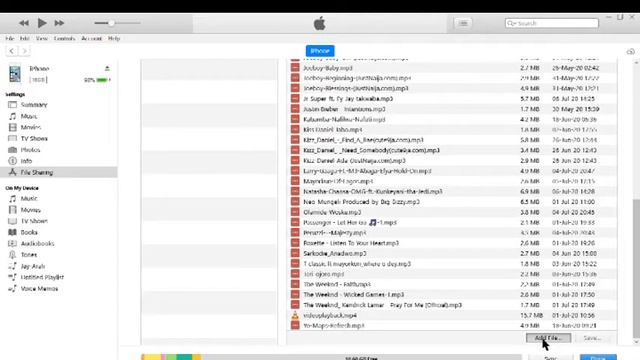Select Neo Mungah Produced by Big Bizzy.mp3
Image resolution: width=640 pixels, height=360 pixels.
453,202
